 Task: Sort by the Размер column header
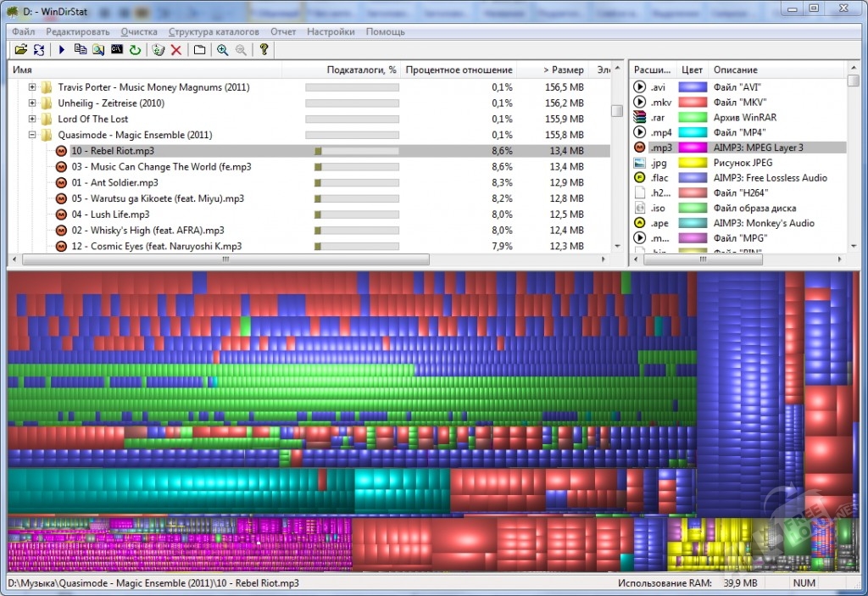pos(563,70)
